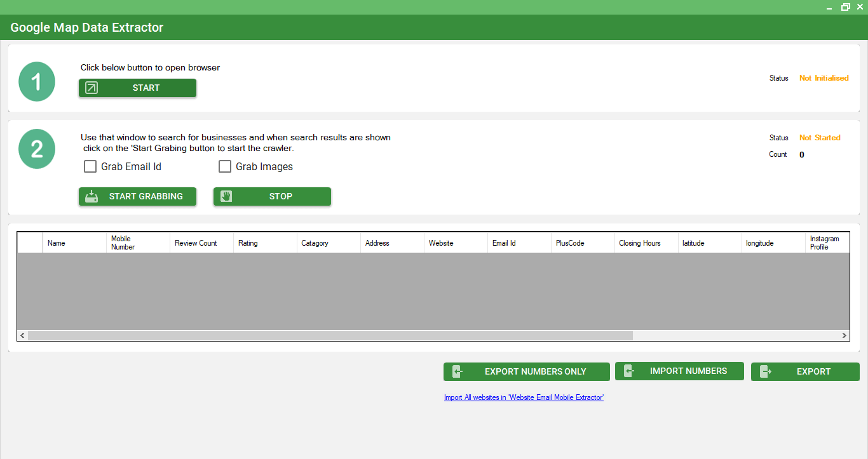Click the hand icon on STOP button

[x=226, y=197]
